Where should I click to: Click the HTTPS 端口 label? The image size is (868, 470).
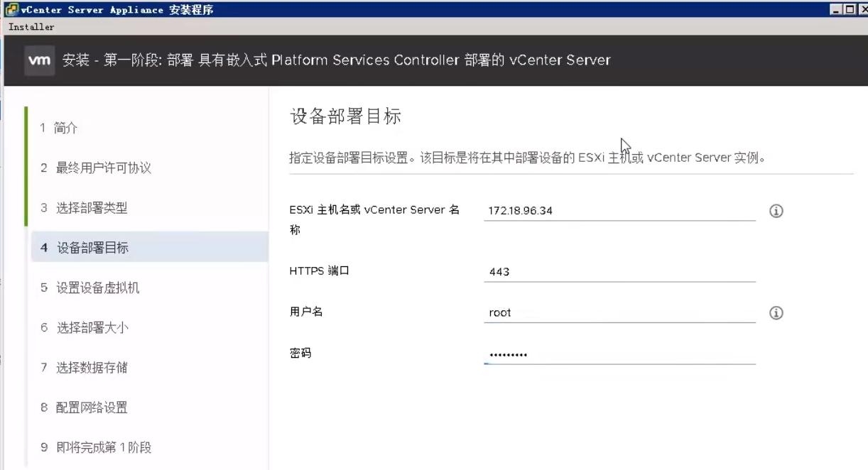point(319,270)
